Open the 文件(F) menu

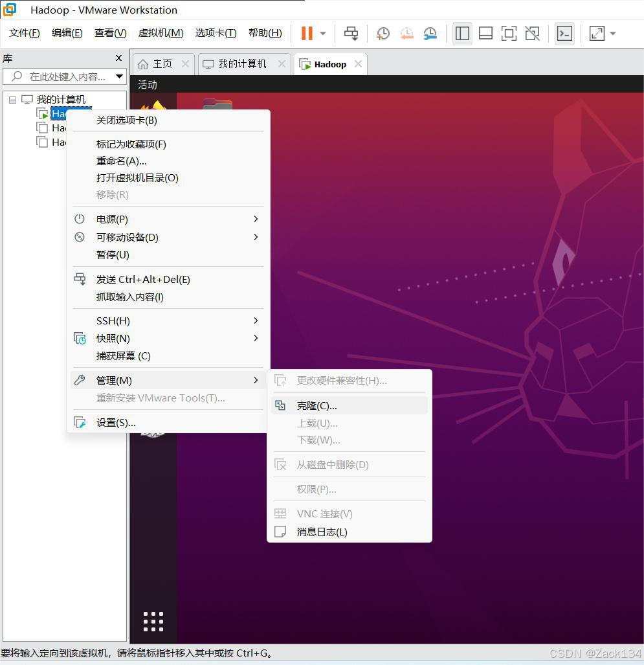click(25, 33)
